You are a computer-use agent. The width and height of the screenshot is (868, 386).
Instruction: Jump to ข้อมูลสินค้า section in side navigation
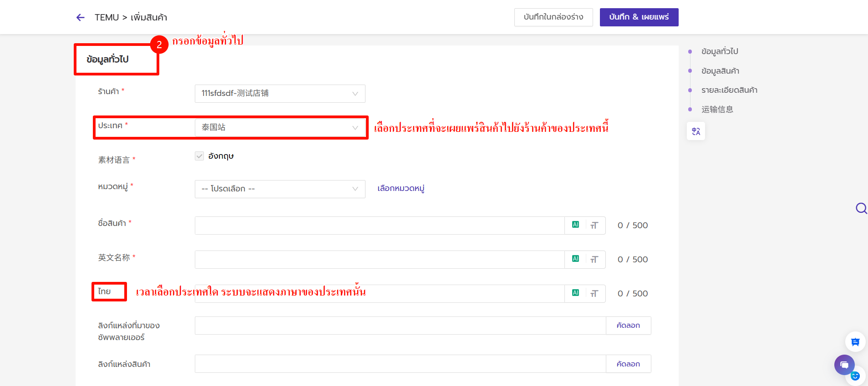point(720,71)
